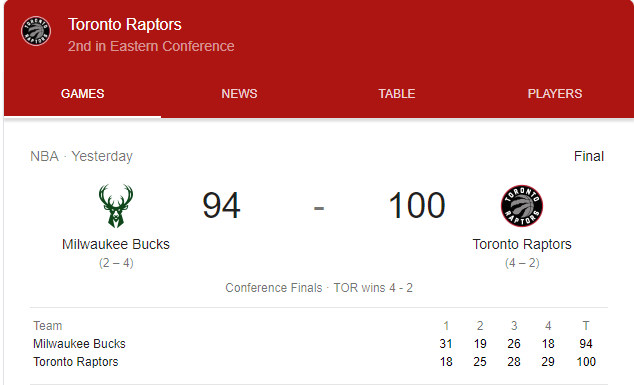Select Milwaukee Bucks team name under logo
Viewport: 634px width, 385px height.
click(x=116, y=244)
